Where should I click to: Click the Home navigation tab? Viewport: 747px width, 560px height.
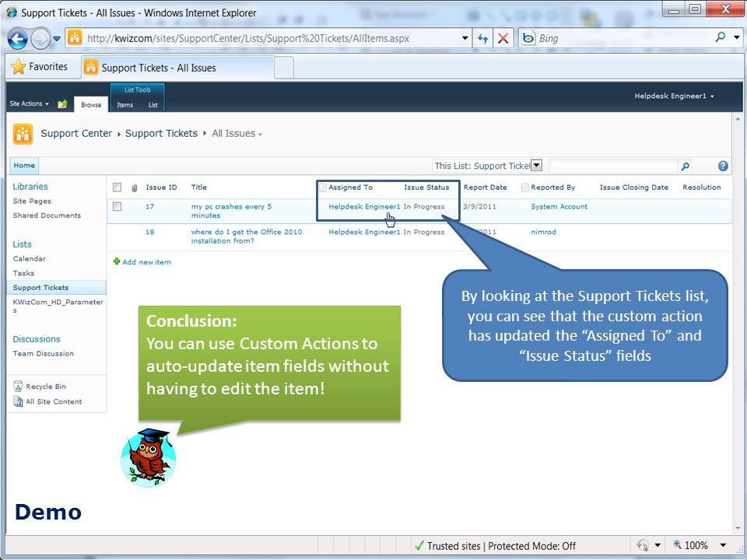coord(24,165)
